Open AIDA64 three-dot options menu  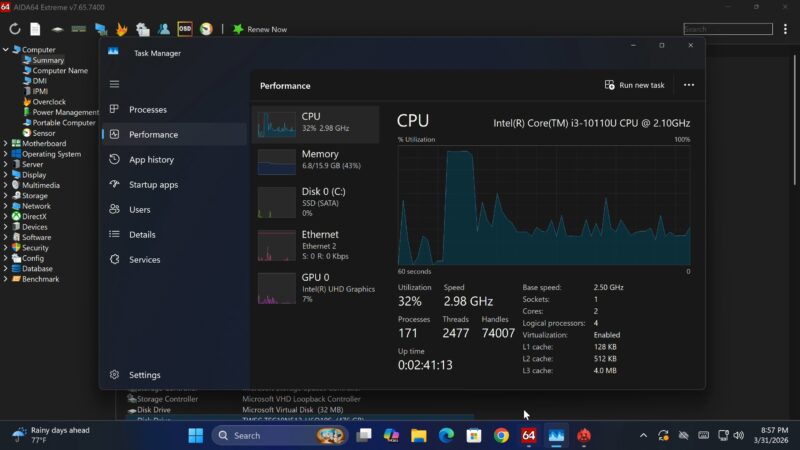pyautogui.click(x=785, y=29)
